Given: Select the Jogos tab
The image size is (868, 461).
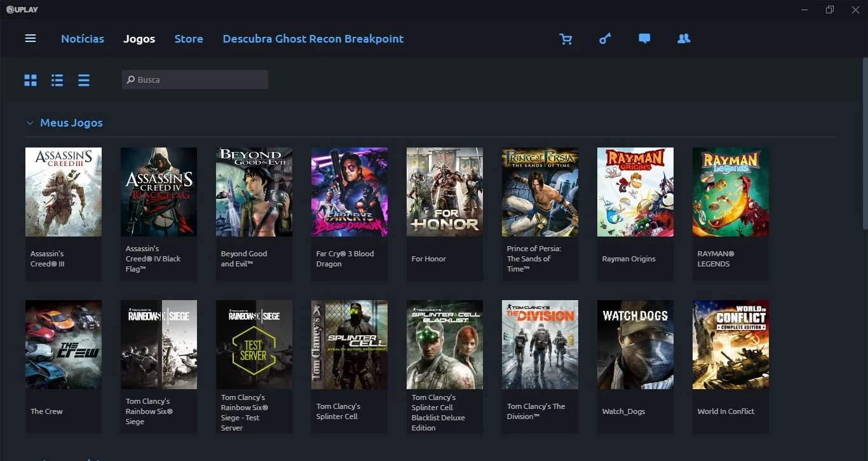Looking at the screenshot, I should (139, 39).
